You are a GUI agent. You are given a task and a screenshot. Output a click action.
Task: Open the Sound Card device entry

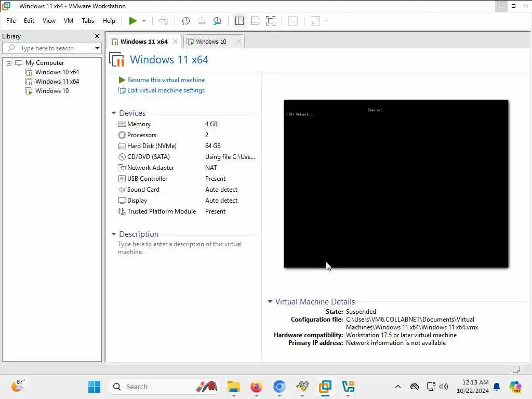coord(143,189)
